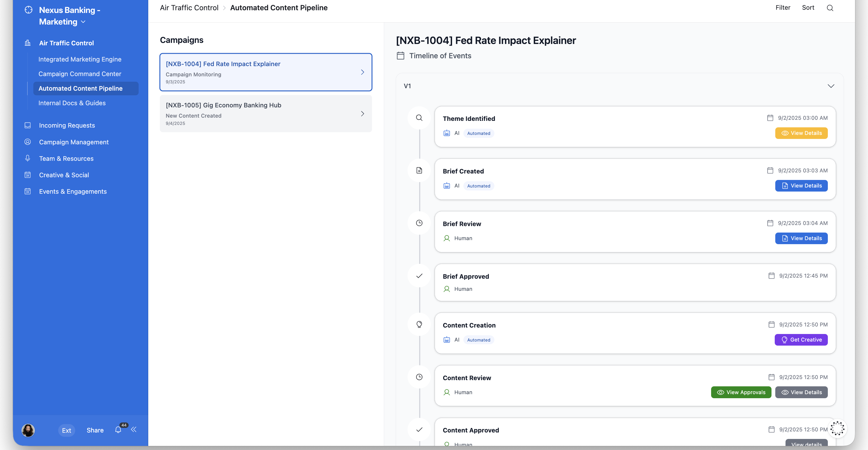Image resolution: width=868 pixels, height=450 pixels.
Task: Click the Brief Review clock timeline marker
Action: pos(419,223)
